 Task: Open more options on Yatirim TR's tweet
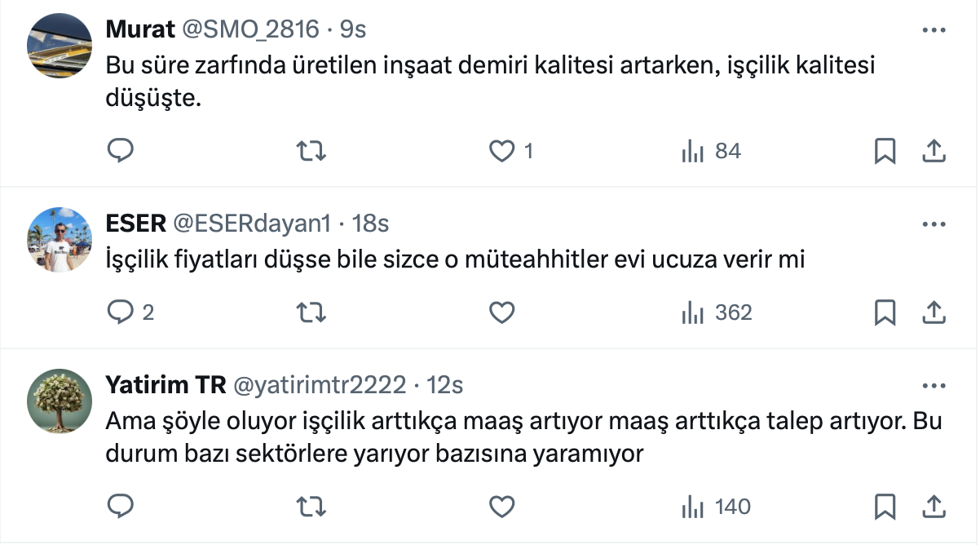(x=933, y=385)
